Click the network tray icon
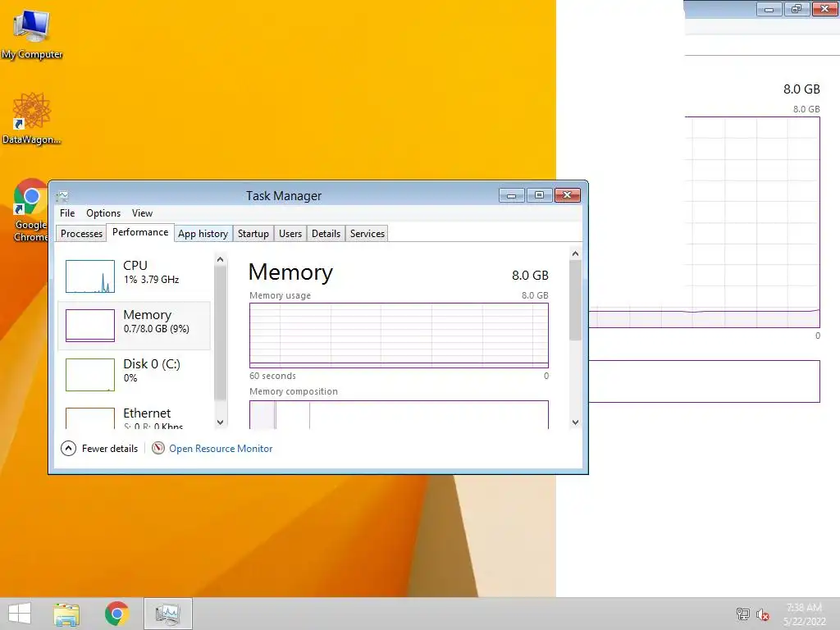 pos(742,614)
